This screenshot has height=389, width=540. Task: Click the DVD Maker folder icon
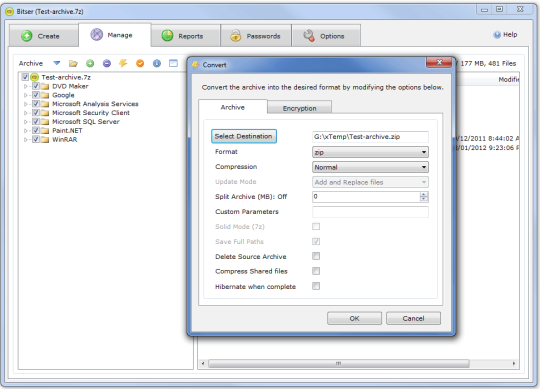coord(45,86)
